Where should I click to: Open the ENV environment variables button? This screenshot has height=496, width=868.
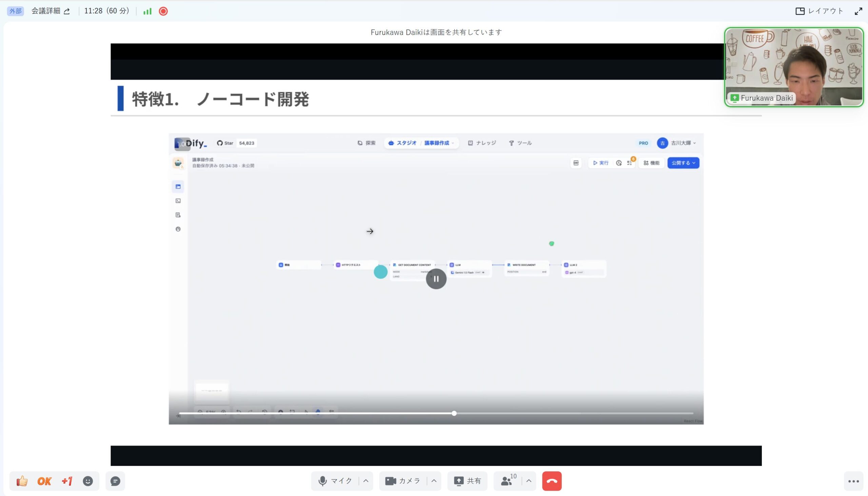[576, 163]
